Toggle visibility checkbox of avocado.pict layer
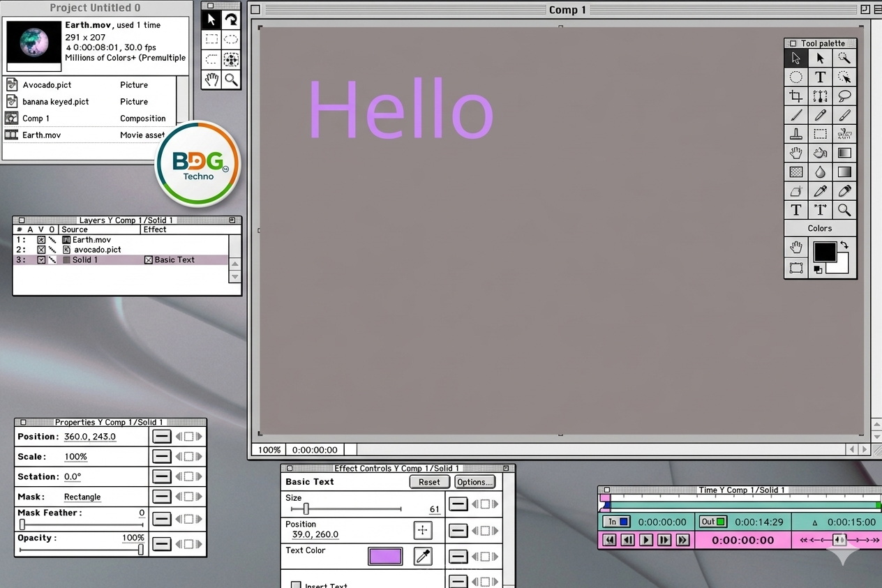 coord(41,250)
